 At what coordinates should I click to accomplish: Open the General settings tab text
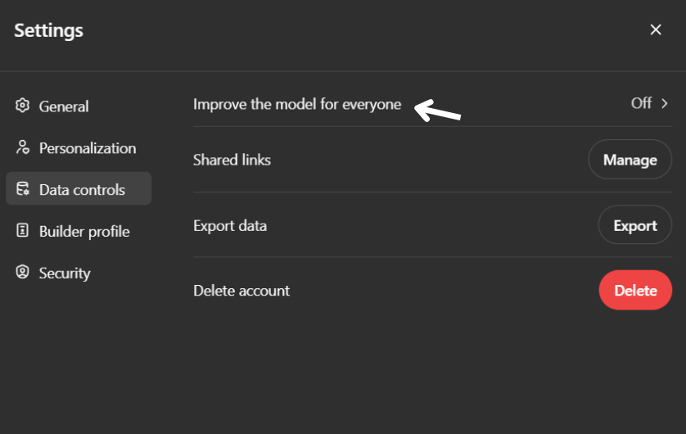coord(64,106)
